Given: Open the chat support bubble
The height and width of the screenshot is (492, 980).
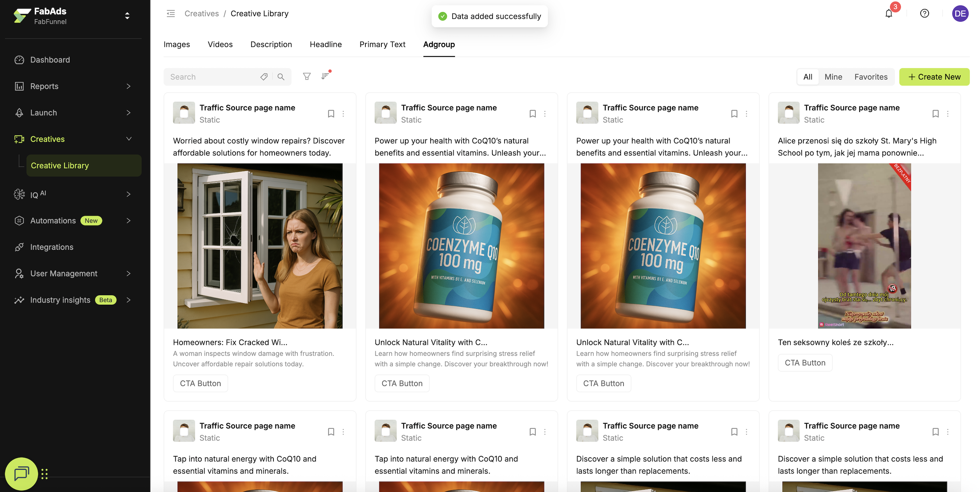Looking at the screenshot, I should pyautogui.click(x=21, y=473).
